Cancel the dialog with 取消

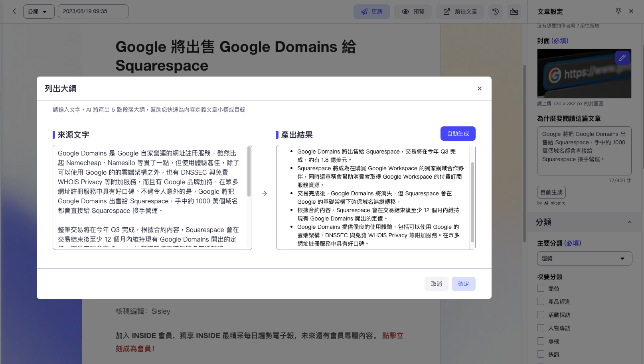click(437, 284)
